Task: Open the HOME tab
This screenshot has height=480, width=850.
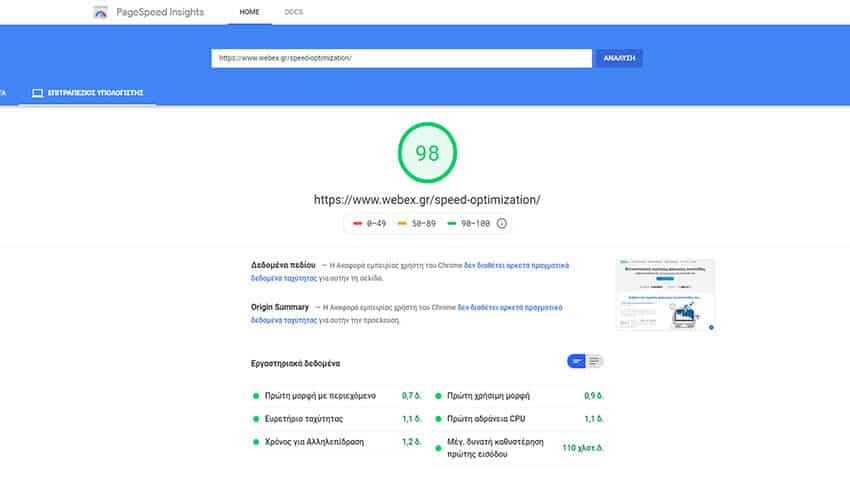Action: (249, 12)
